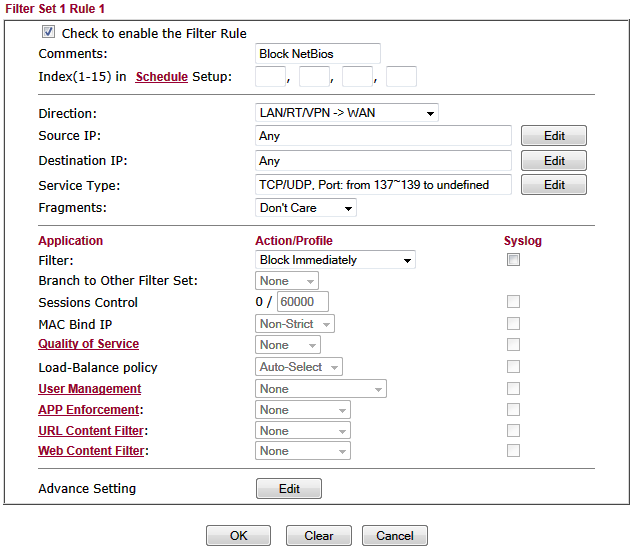Open the Filter action dropdown
633x548 pixels.
pos(335,260)
